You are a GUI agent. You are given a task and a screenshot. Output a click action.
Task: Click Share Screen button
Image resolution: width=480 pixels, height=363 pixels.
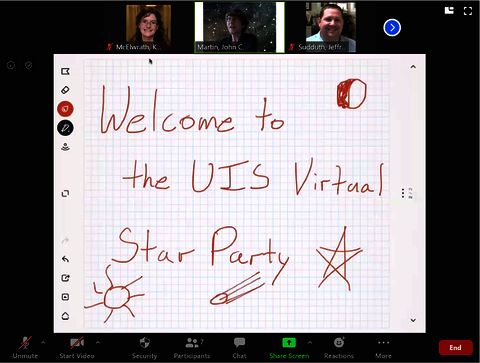[x=289, y=348]
